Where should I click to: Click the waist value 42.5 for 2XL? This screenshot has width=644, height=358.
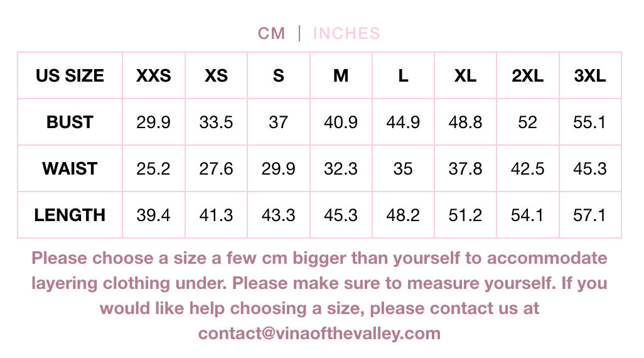coord(528,168)
